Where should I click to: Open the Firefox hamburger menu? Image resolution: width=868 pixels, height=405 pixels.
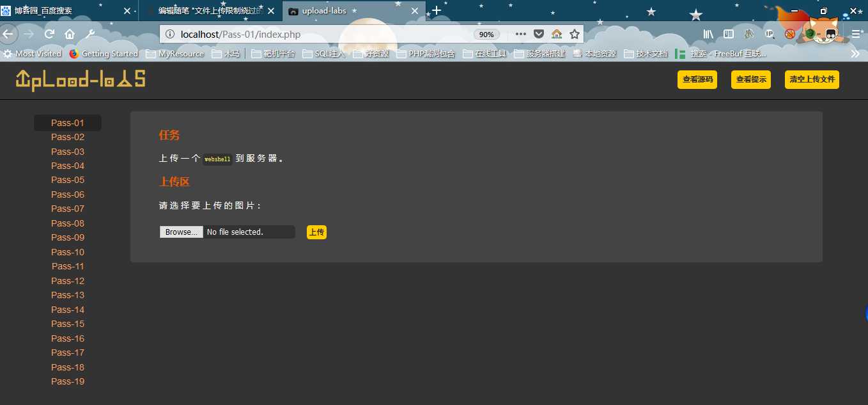coord(856,34)
